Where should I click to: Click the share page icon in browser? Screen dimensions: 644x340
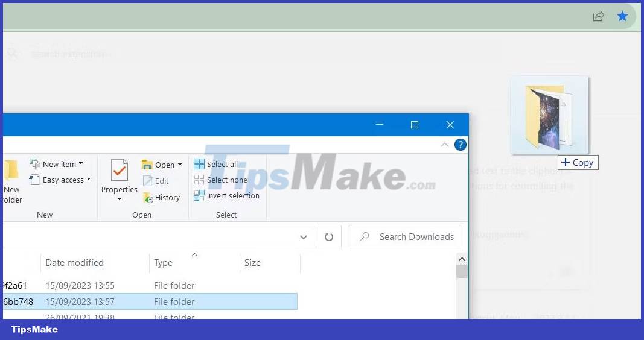click(x=598, y=16)
